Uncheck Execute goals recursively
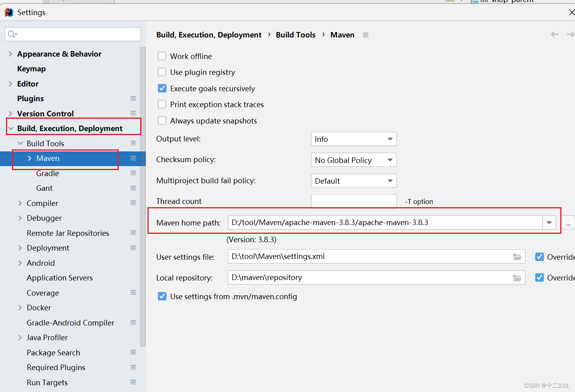 click(x=162, y=88)
